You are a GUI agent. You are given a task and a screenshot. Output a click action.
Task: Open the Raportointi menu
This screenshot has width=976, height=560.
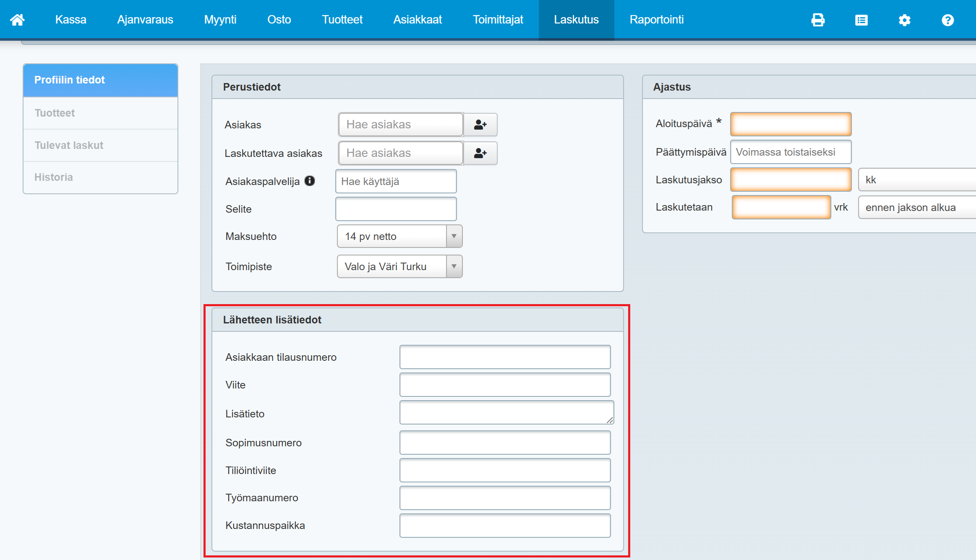tap(656, 20)
